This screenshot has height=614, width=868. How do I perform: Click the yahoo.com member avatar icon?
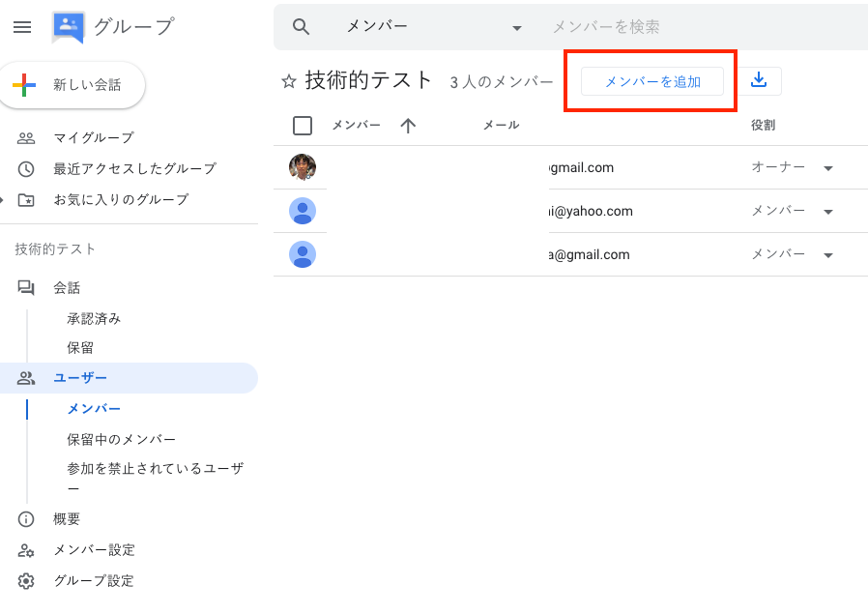[x=303, y=211]
